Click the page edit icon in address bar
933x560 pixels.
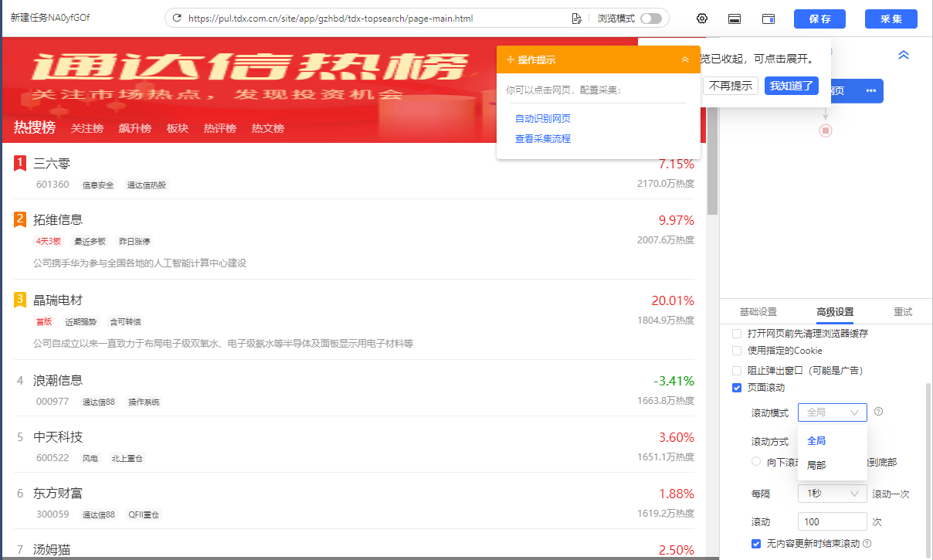pyautogui.click(x=576, y=18)
